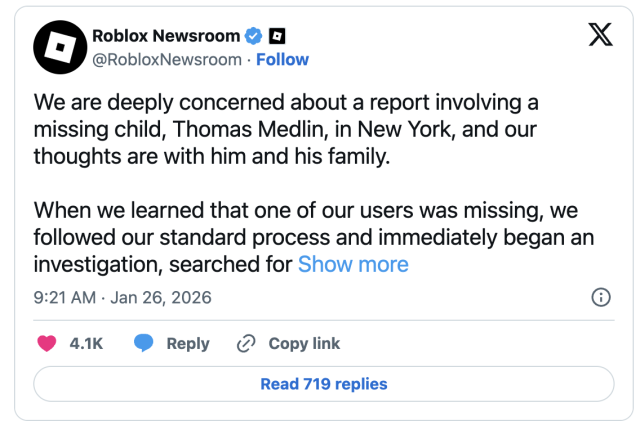Like the post with the heart icon

coord(46,343)
